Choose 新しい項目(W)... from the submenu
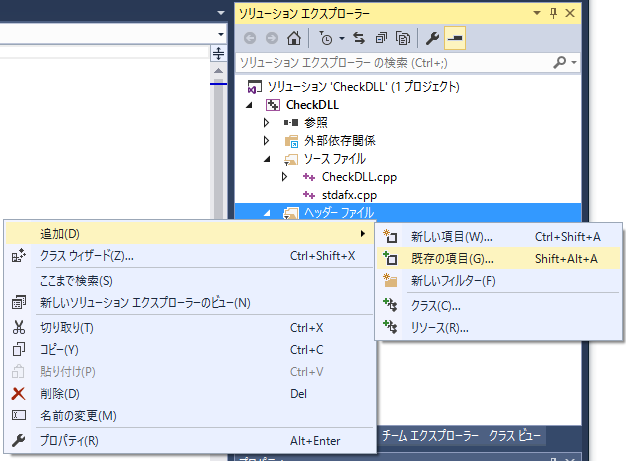Image resolution: width=626 pixels, height=461 pixels. coord(452,237)
